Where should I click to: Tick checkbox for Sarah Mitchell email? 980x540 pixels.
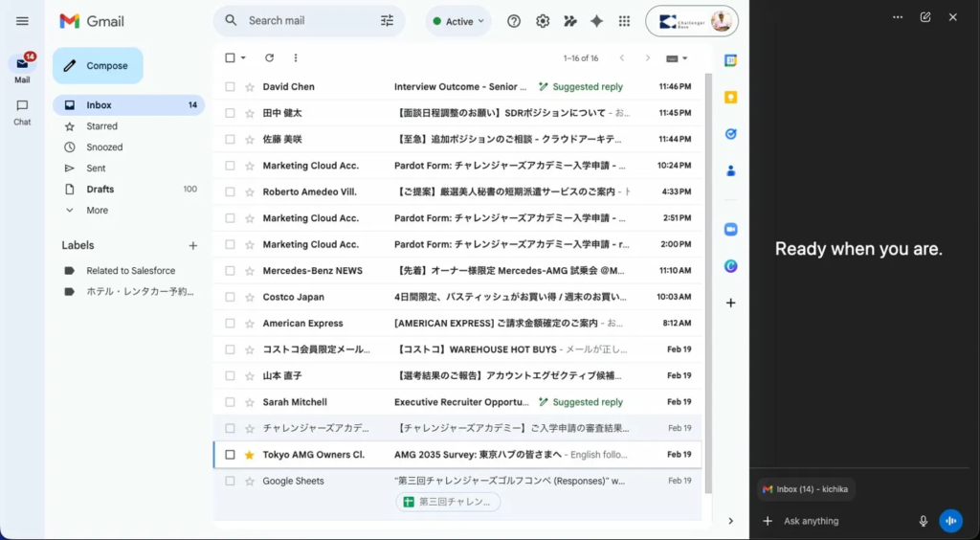tap(230, 402)
